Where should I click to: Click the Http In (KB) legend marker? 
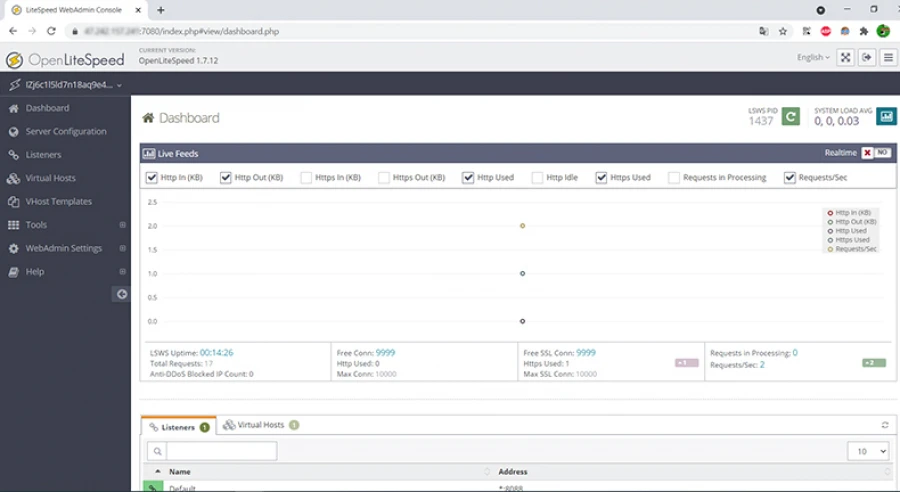click(830, 213)
